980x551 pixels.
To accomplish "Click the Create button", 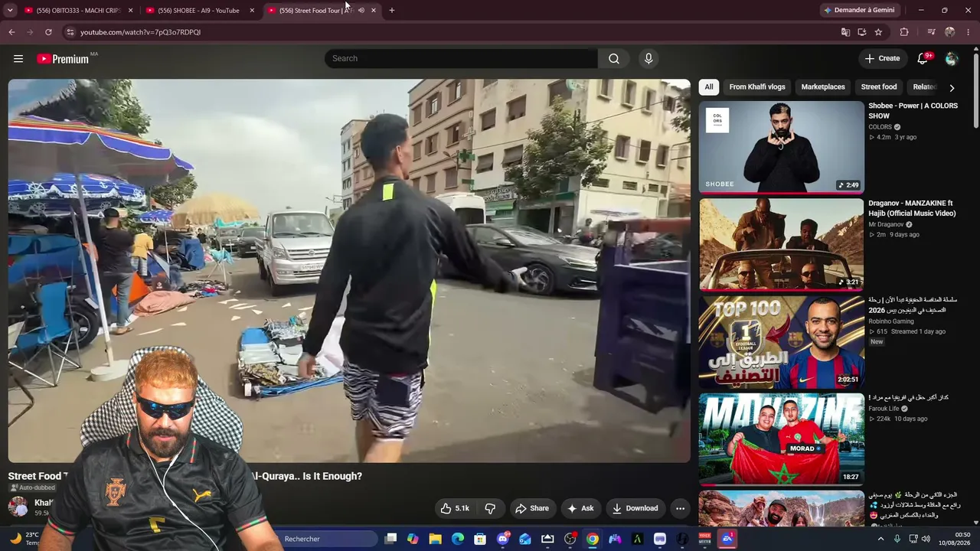I will click(883, 59).
